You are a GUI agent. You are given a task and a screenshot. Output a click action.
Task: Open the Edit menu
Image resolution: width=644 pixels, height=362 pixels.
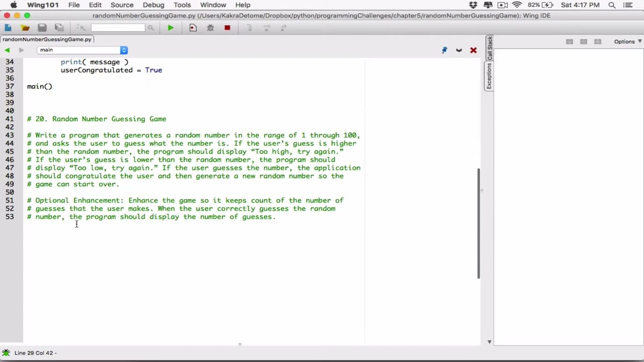click(x=95, y=5)
